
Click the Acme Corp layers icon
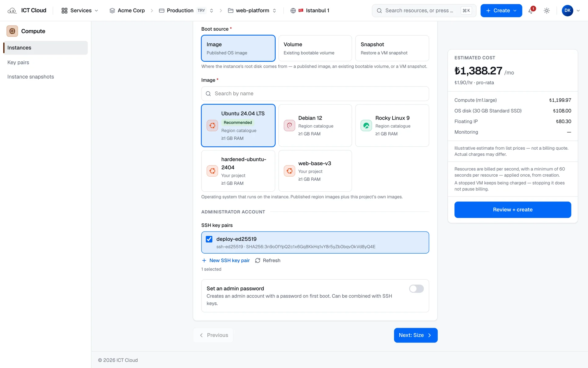coord(112,11)
